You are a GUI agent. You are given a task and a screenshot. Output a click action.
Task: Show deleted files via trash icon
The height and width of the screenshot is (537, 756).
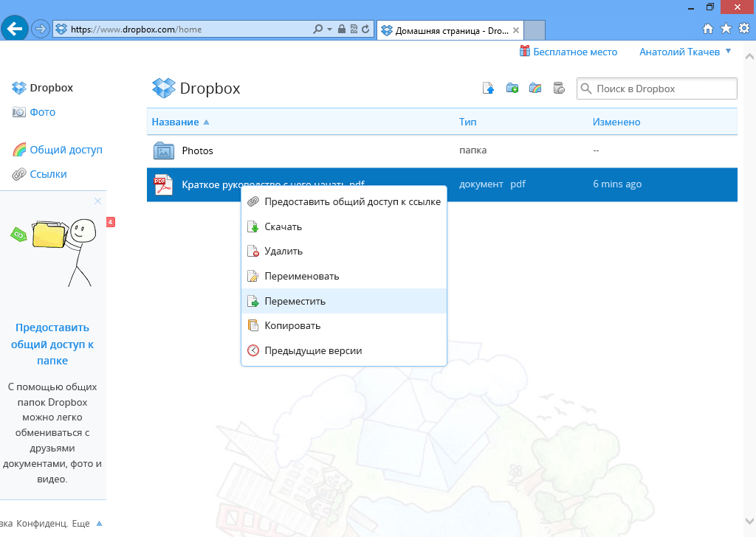pos(559,88)
